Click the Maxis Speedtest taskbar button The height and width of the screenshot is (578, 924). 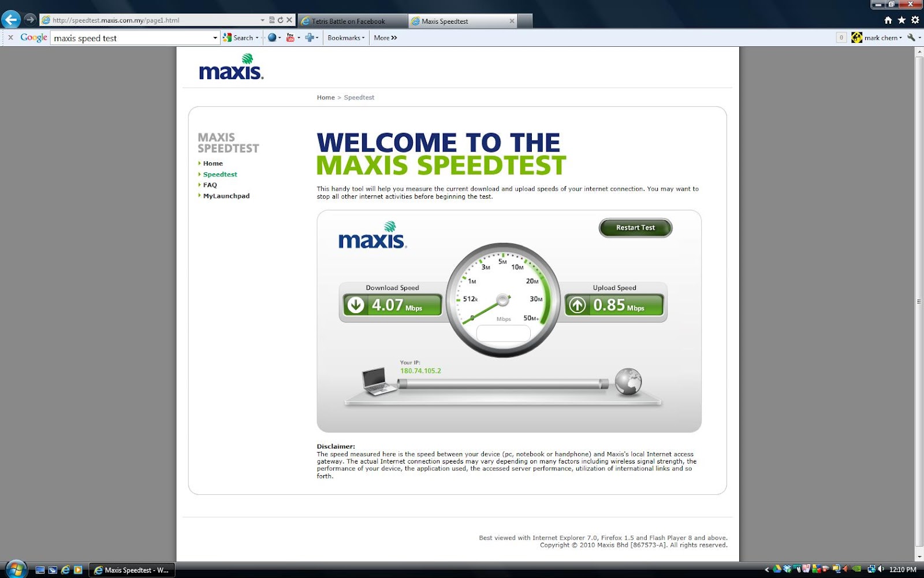click(x=132, y=570)
